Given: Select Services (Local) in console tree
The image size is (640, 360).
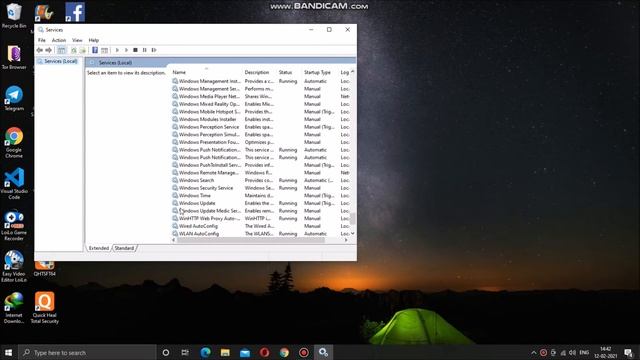Looking at the screenshot, I should pos(60,61).
